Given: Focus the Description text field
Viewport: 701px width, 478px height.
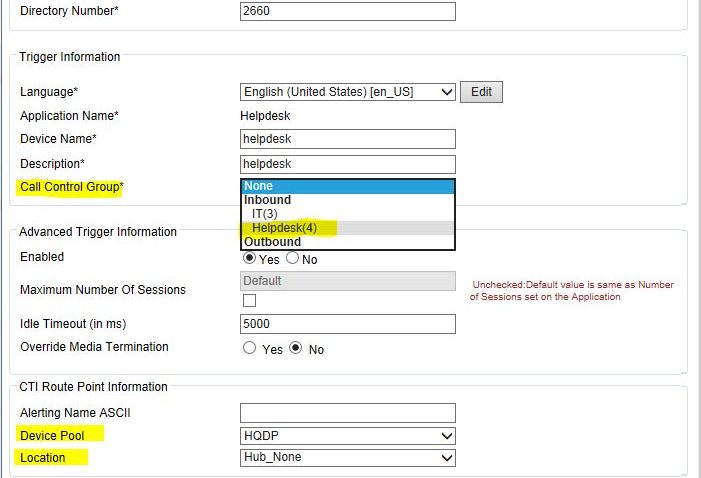Looking at the screenshot, I should pyautogui.click(x=347, y=164).
